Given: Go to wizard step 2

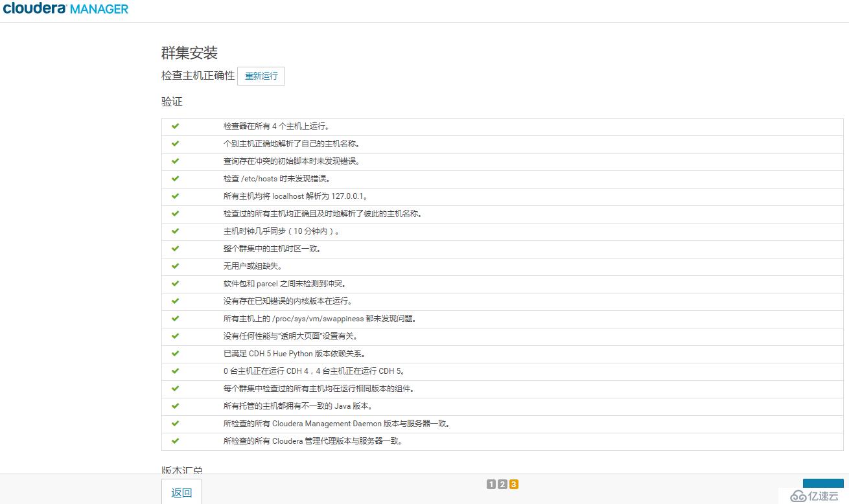Looking at the screenshot, I should 502,484.
